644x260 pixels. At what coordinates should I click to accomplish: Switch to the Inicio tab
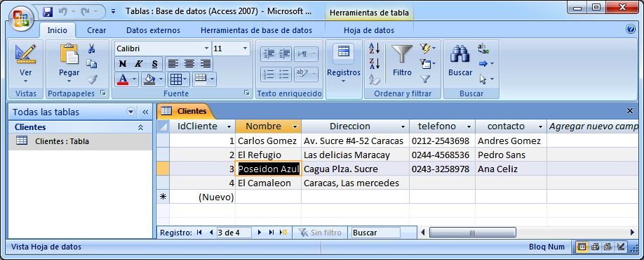57,30
